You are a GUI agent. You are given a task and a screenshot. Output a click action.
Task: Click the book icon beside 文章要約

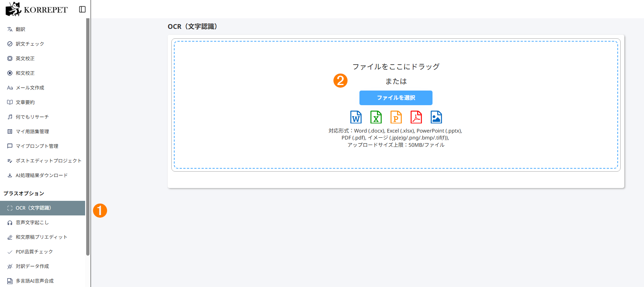pos(10,102)
